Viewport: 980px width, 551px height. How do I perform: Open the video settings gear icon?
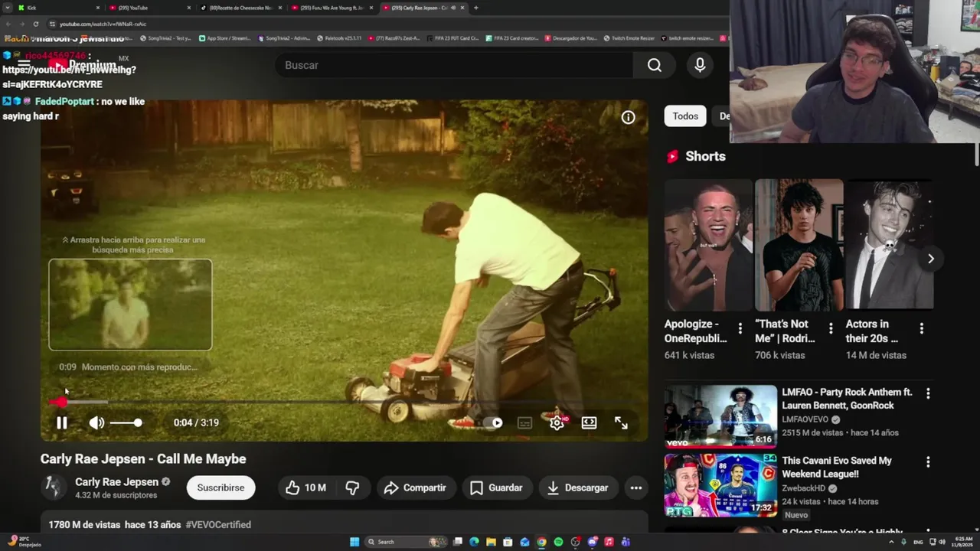point(557,422)
